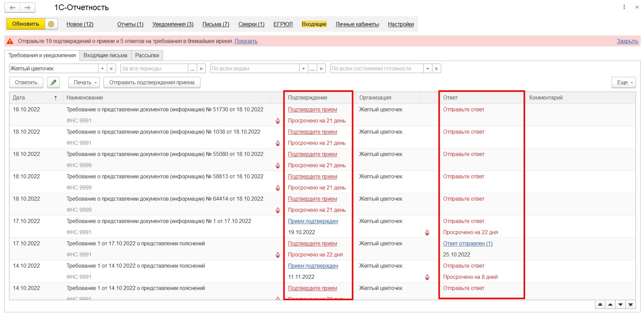Expand the 'По всем видам' dropdown
This screenshot has height=315, width=644.
[x=304, y=68]
